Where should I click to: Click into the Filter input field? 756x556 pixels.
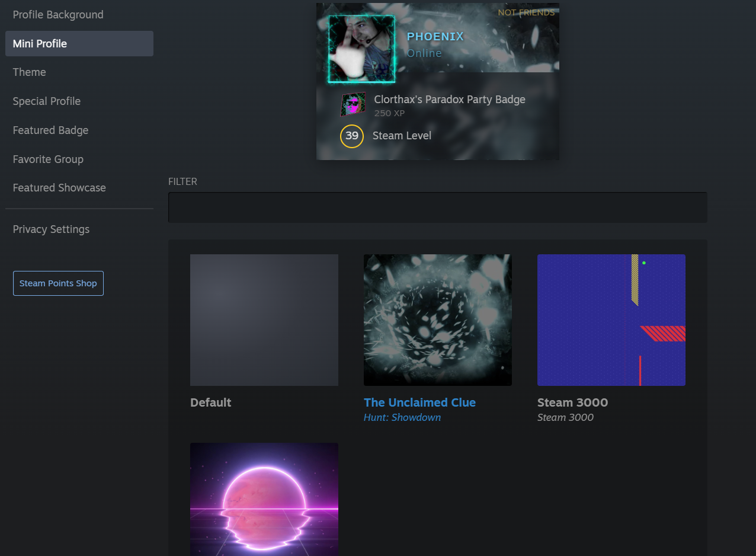(438, 207)
